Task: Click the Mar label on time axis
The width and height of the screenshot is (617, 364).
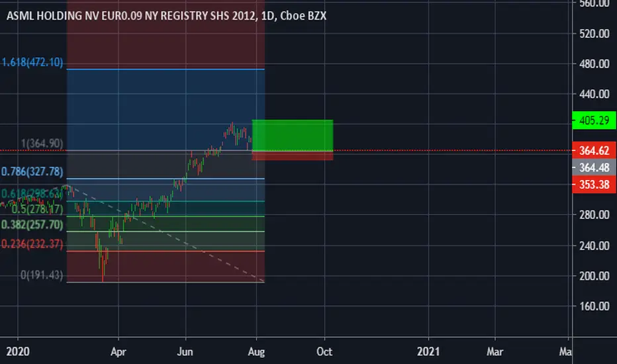Action: point(495,351)
